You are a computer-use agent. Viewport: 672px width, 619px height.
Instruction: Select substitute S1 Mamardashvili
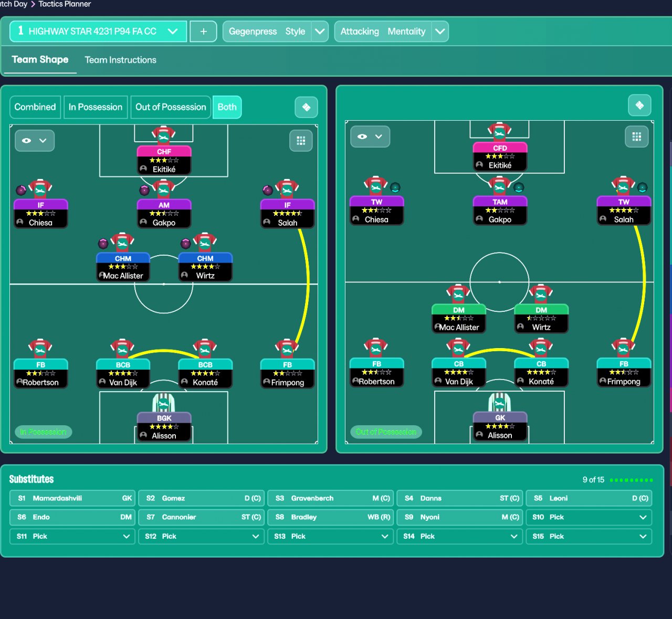pos(72,498)
